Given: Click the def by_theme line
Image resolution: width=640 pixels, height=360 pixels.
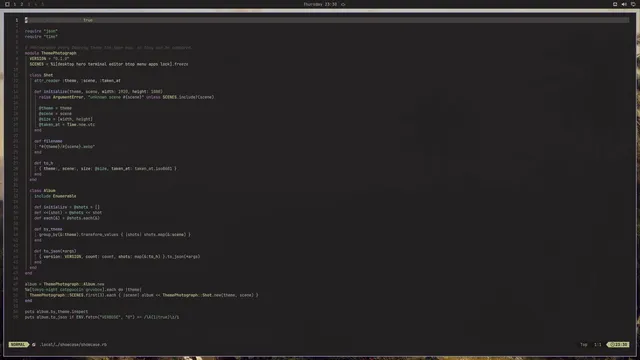Looking at the screenshot, I should (x=48, y=229).
